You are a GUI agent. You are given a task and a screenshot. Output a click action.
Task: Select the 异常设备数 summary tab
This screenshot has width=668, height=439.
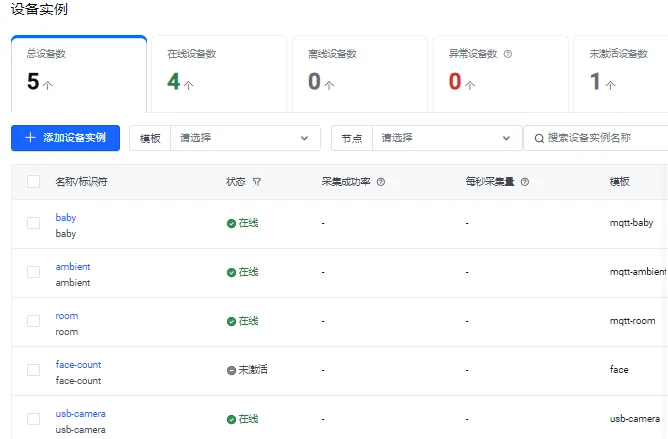501,74
